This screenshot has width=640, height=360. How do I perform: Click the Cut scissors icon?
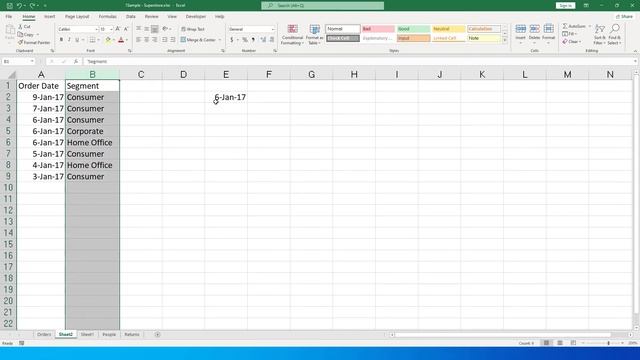(x=20, y=27)
